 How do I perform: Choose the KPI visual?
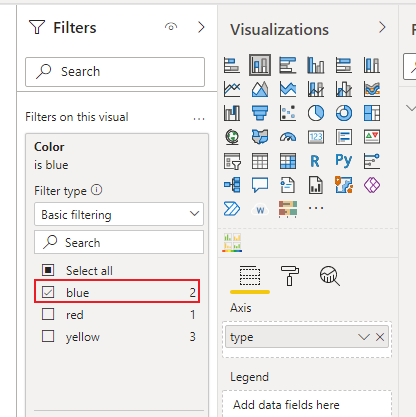tap(372, 137)
